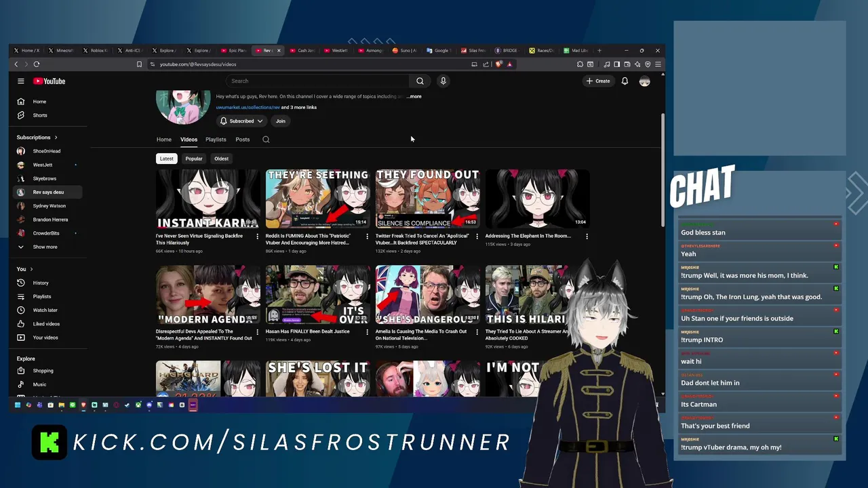Switch to channel Videos tab
868x488 pixels.
(x=189, y=140)
